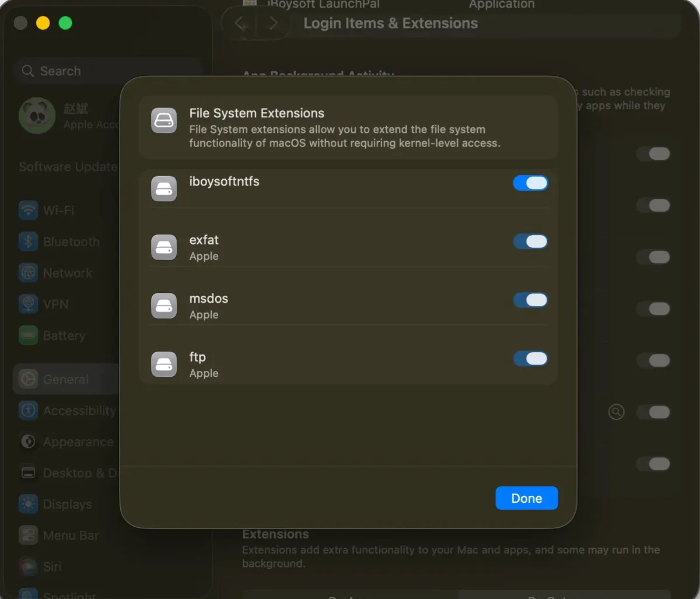Open Appearance settings in the sidebar
Viewport: 700px width, 599px height.
point(65,442)
